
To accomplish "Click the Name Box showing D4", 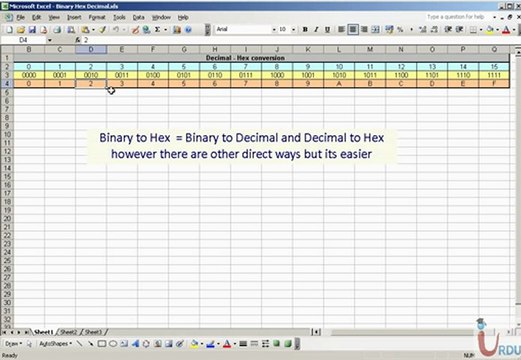I will tap(23, 40).
